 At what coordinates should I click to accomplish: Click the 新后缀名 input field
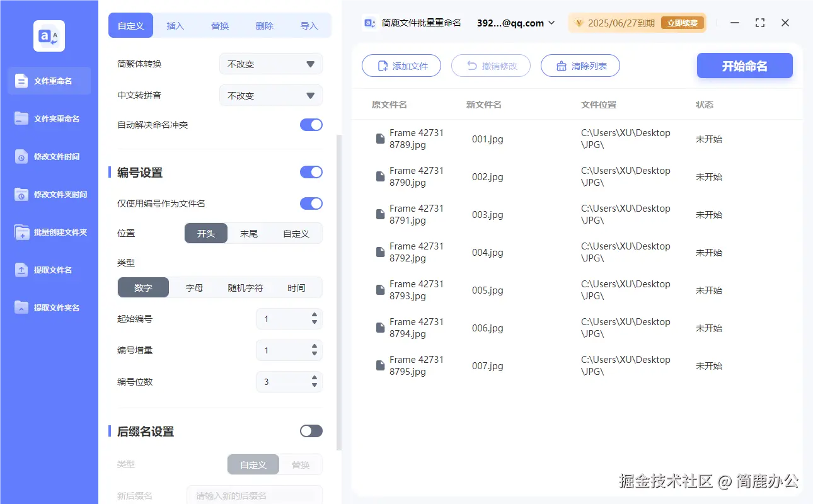click(x=255, y=495)
